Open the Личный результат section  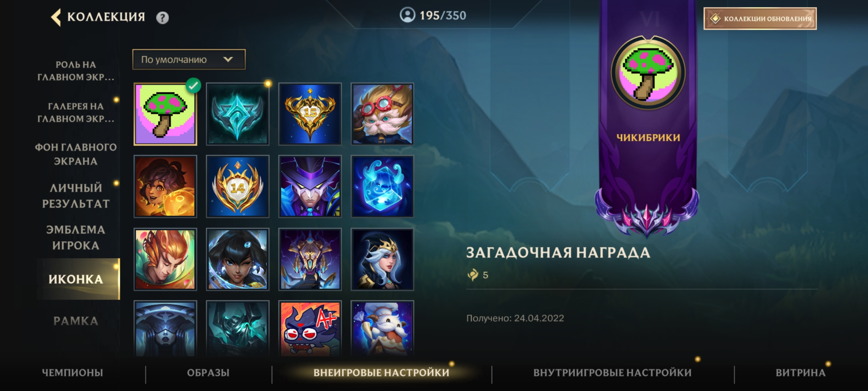[x=76, y=195]
